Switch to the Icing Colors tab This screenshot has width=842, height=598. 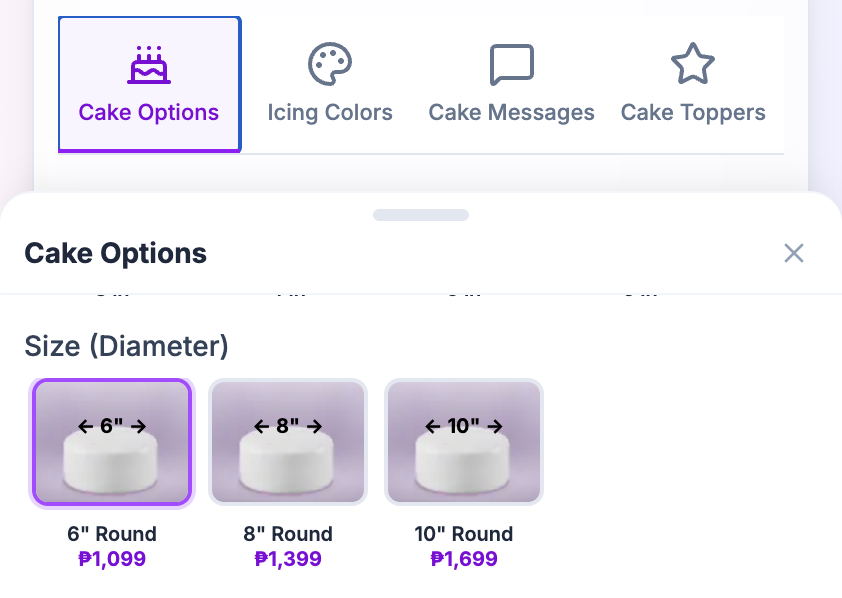click(330, 85)
